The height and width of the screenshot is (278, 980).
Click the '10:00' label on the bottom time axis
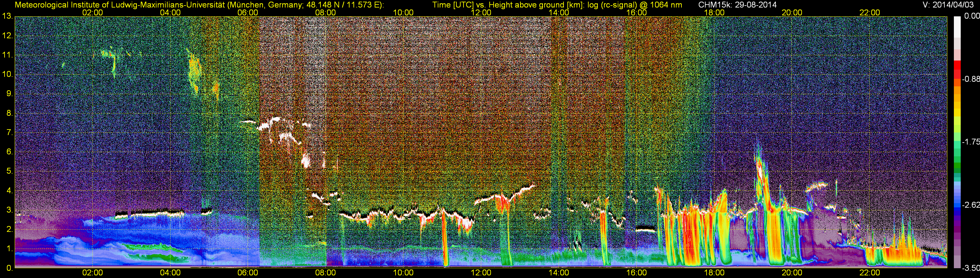403,273
